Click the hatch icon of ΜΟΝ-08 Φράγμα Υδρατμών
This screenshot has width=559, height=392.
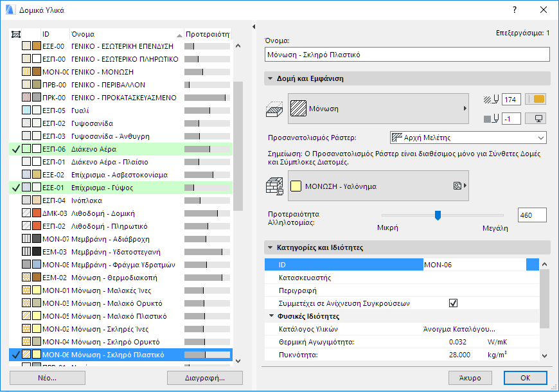26,265
